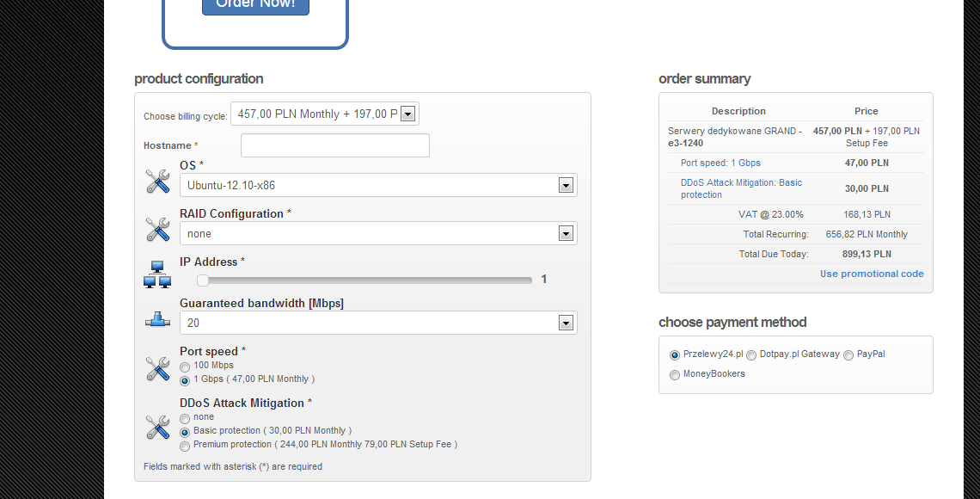Click the required fields asterisk note
The width and height of the screenshot is (980, 499).
point(233,466)
